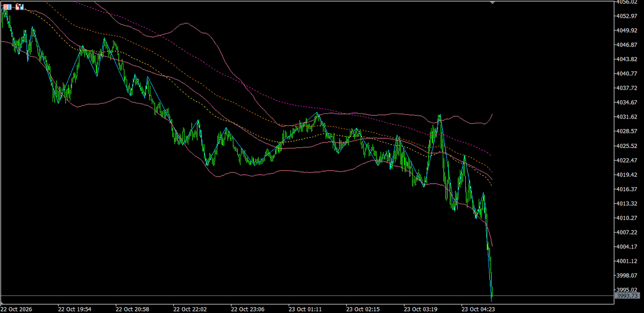Click the red and blue chart-bars icon
This screenshot has width=644, height=313.
click(x=19, y=7)
